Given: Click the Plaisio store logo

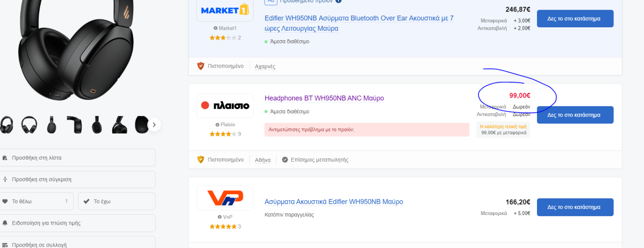Looking at the screenshot, I should pyautogui.click(x=225, y=106).
